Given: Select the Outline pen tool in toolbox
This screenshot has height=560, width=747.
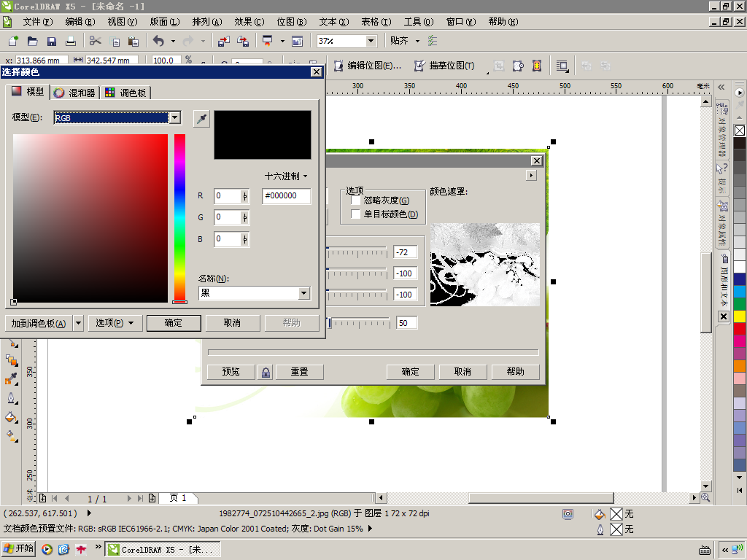Looking at the screenshot, I should (x=12, y=398).
